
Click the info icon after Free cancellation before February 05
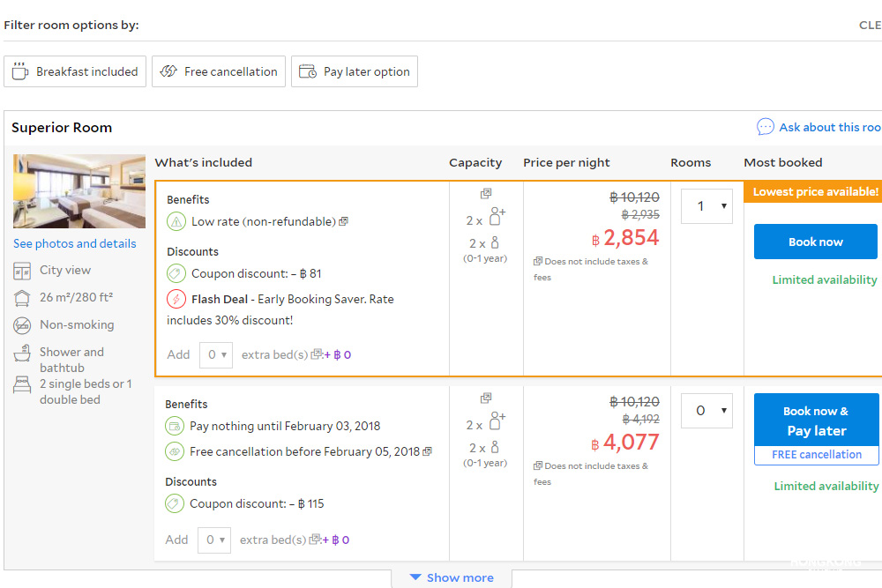click(428, 451)
